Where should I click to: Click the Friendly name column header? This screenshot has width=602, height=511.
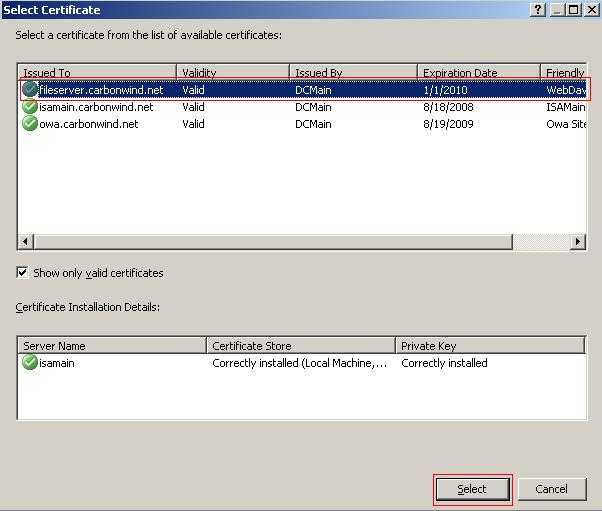coord(564,73)
